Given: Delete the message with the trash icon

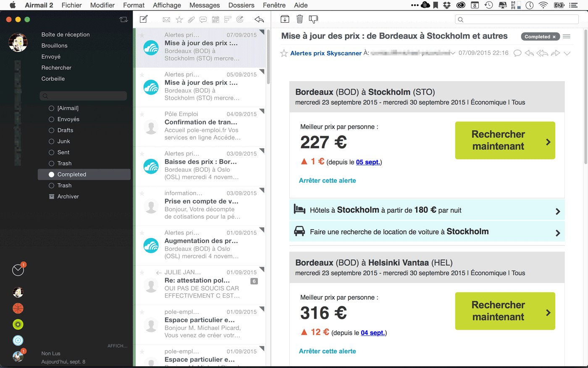Looking at the screenshot, I should [x=299, y=19].
